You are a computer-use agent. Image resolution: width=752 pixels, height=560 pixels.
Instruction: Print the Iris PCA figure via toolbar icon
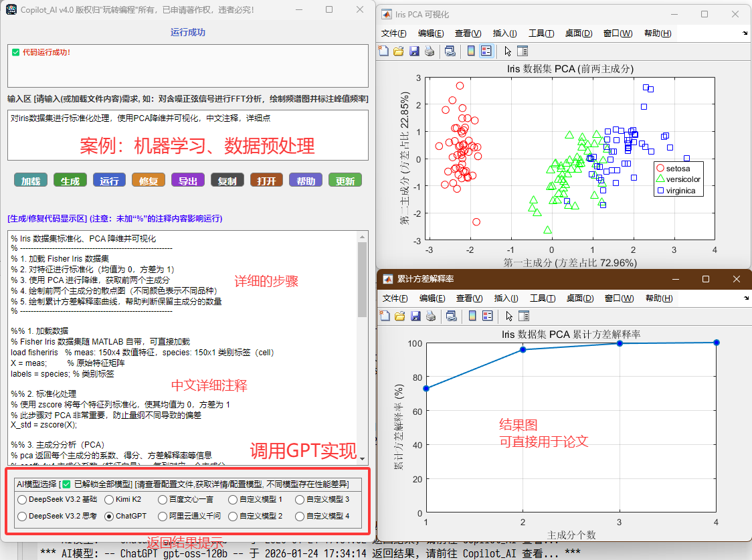(x=430, y=51)
